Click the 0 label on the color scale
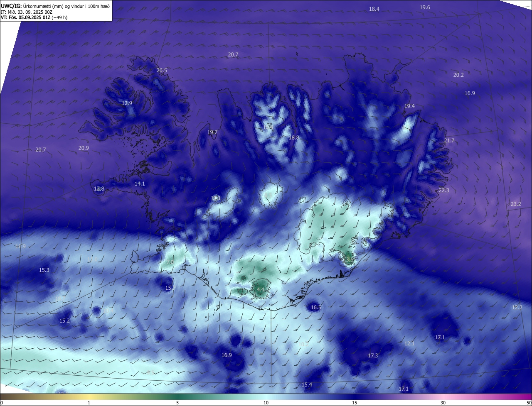 coord(2,403)
